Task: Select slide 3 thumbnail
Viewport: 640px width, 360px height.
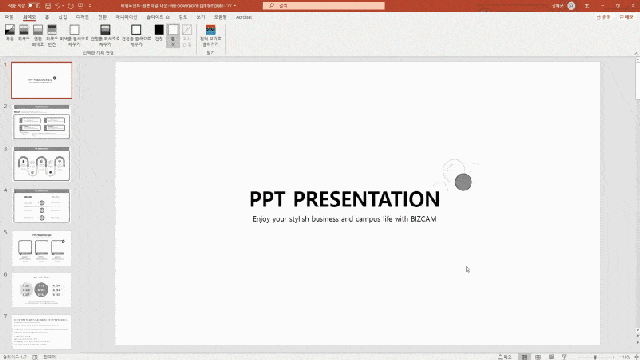Action: coord(42,164)
